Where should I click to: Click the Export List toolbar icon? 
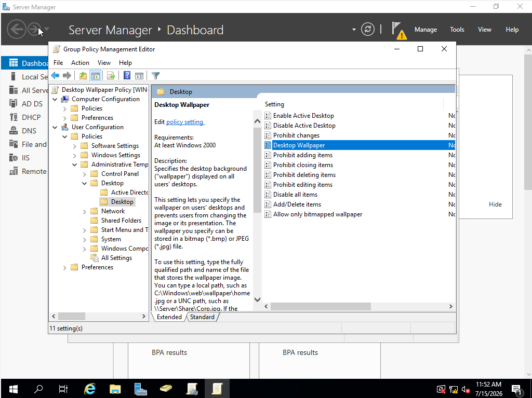(111, 76)
